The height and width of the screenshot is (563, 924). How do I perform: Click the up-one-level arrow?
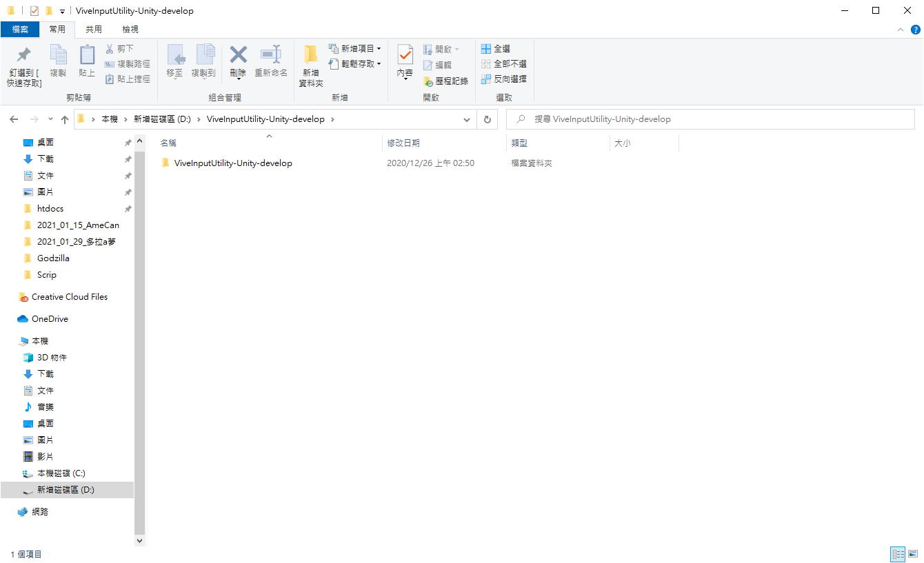pyautogui.click(x=65, y=119)
